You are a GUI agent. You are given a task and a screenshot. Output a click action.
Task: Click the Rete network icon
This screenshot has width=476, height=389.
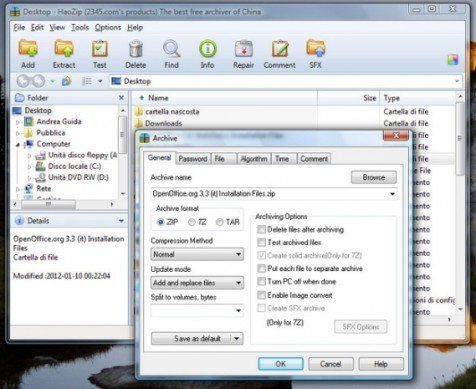click(x=29, y=188)
